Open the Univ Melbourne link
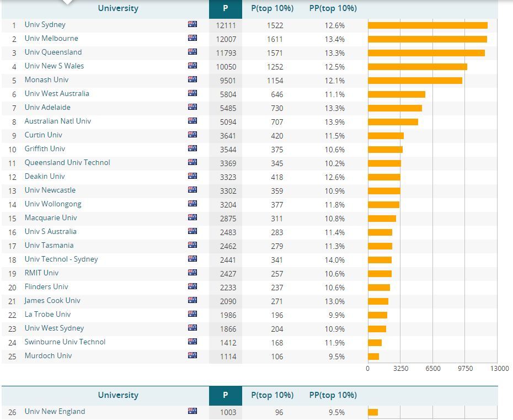This screenshot has width=513, height=420. pyautogui.click(x=51, y=38)
